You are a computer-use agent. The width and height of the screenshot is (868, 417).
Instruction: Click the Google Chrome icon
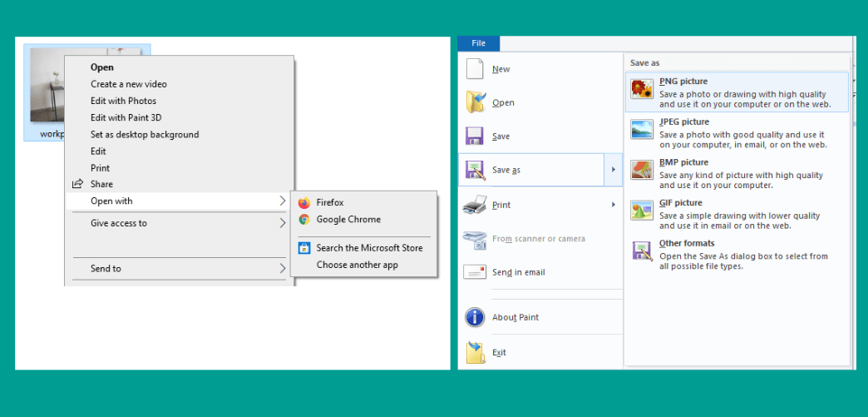click(304, 220)
